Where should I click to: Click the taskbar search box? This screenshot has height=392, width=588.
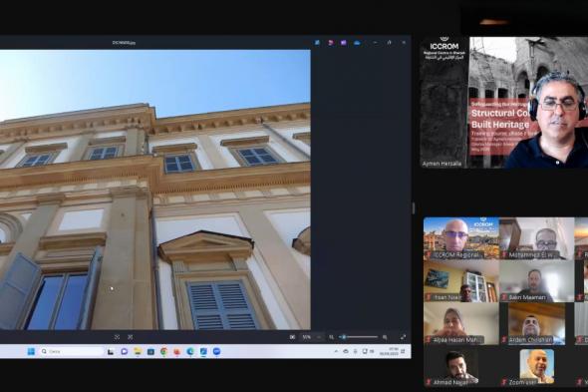pyautogui.click(x=71, y=351)
